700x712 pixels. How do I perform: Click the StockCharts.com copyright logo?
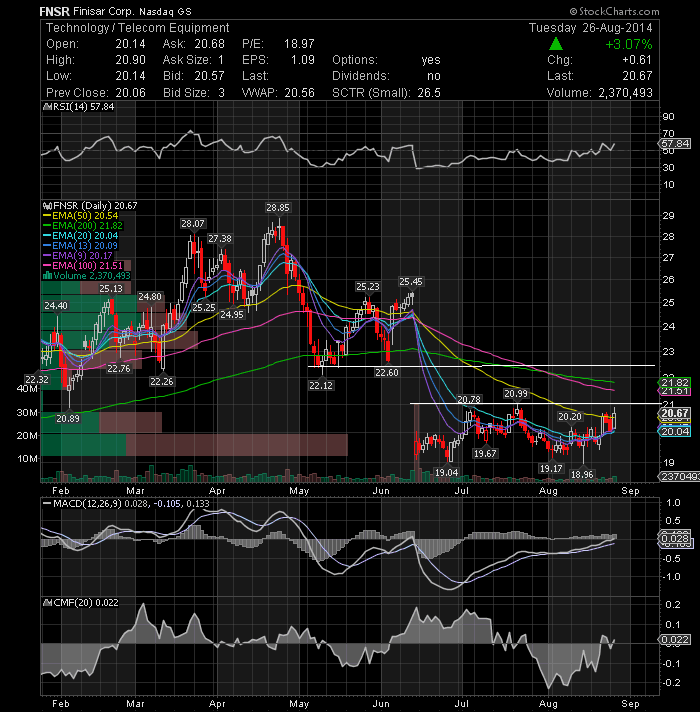(614, 11)
